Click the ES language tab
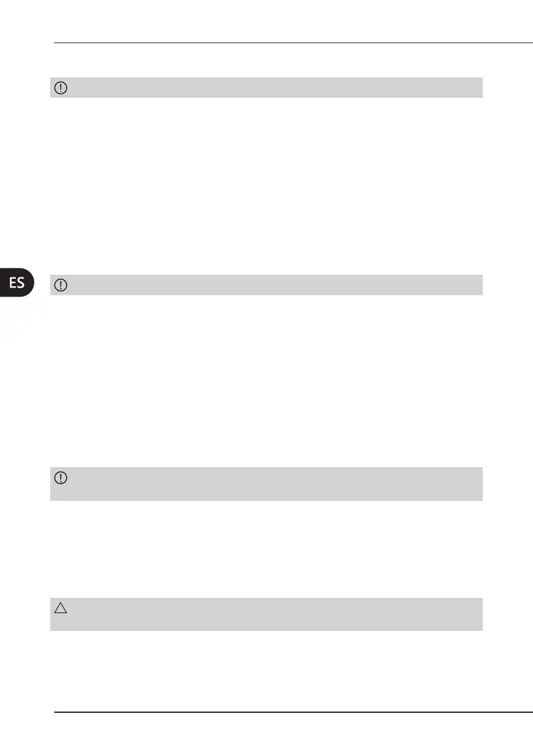 (x=18, y=283)
